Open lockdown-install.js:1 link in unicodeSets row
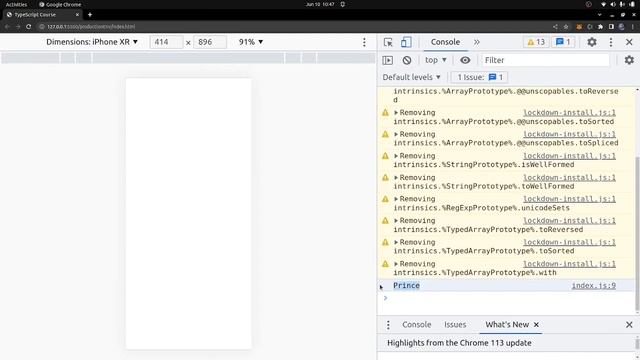640x360 pixels. click(569, 199)
